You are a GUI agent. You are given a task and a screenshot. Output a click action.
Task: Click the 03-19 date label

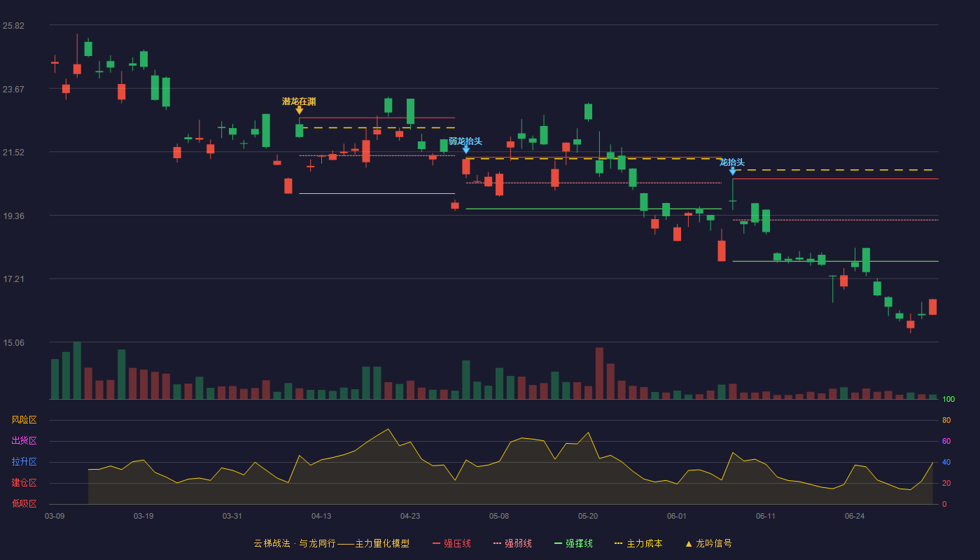tap(143, 516)
